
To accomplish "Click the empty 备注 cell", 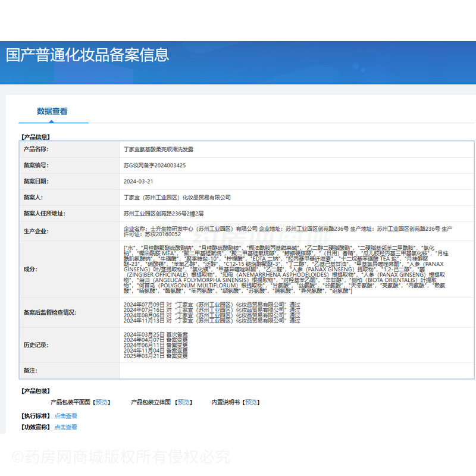I will (x=238, y=370).
